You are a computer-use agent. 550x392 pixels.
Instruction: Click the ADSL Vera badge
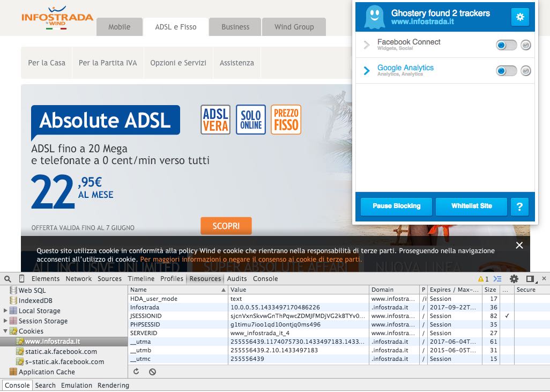coord(215,120)
